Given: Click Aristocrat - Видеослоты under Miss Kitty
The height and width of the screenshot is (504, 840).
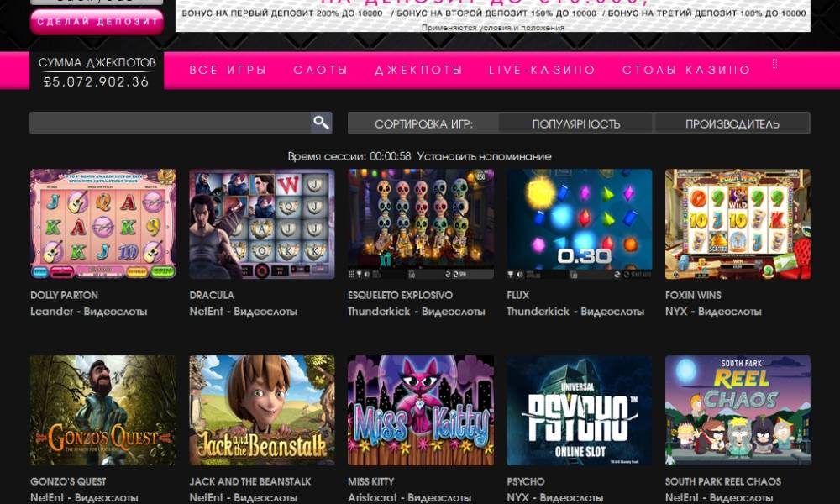Looking at the screenshot, I should coord(409,497).
